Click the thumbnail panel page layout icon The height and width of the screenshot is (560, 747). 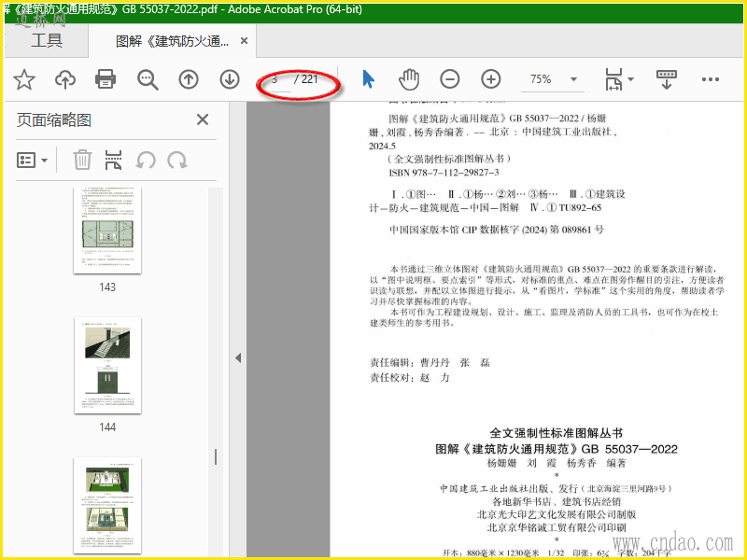pyautogui.click(x=113, y=160)
